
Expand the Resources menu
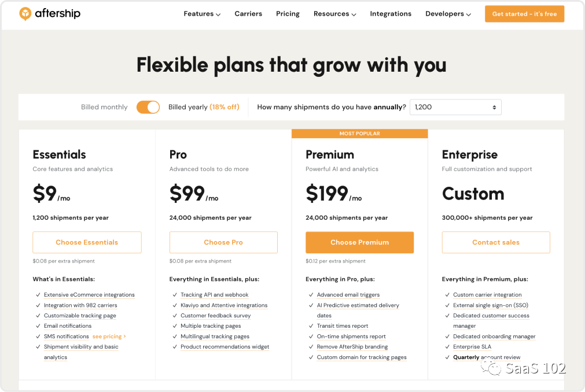[334, 14]
